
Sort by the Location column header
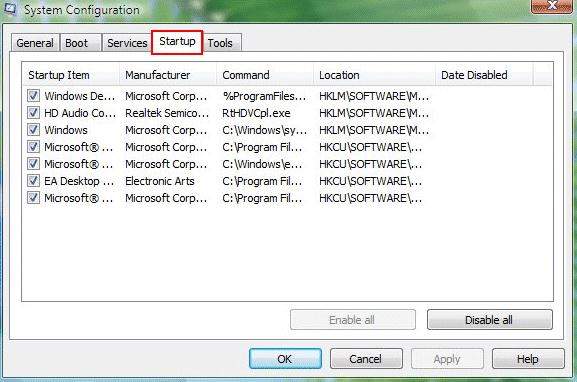[x=375, y=75]
